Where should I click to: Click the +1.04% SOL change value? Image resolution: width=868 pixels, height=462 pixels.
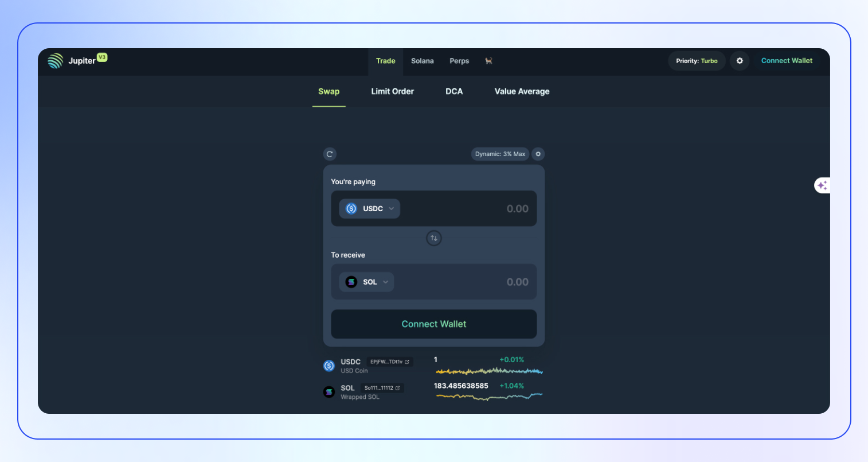coord(511,386)
